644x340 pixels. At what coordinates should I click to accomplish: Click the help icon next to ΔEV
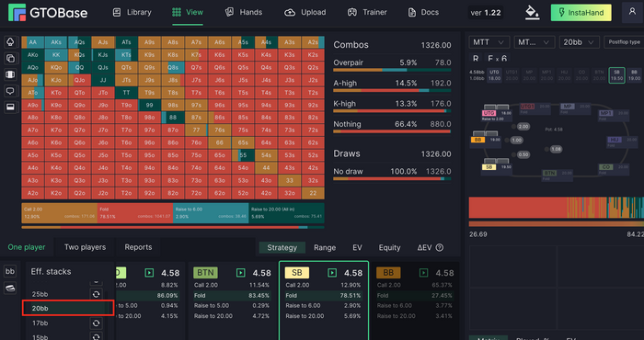[440, 248]
